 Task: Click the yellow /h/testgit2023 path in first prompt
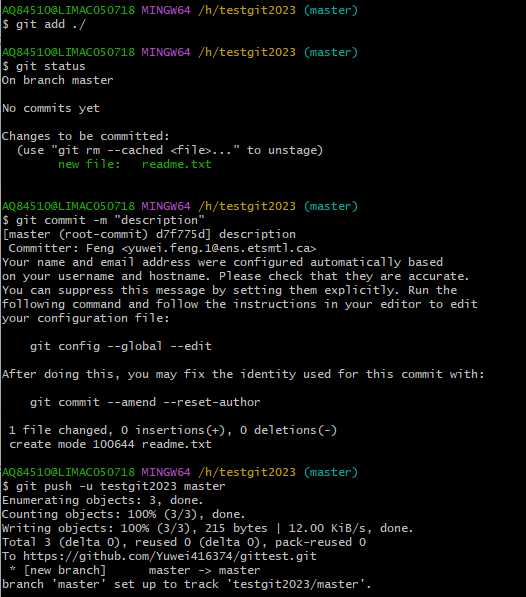point(247,10)
